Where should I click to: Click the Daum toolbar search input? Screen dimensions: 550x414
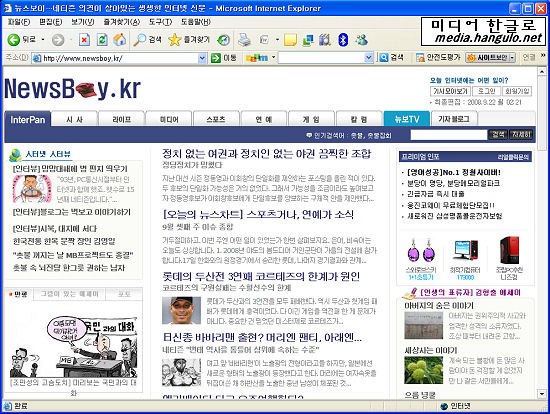click(321, 58)
